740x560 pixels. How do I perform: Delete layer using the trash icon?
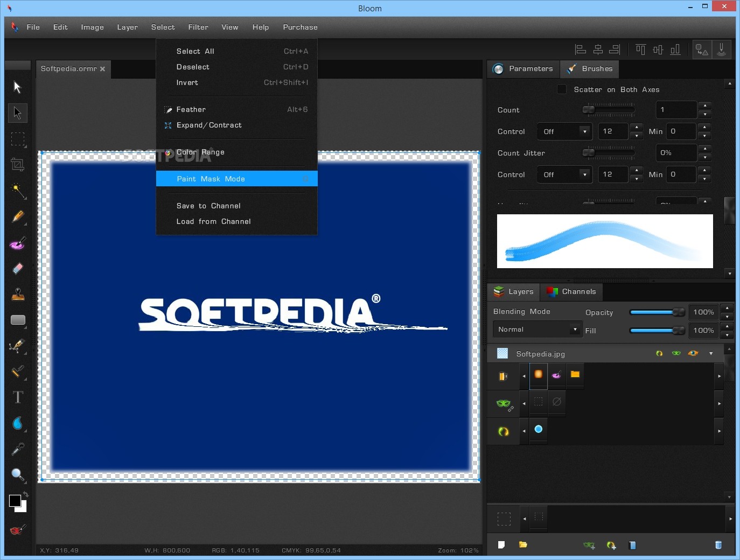pyautogui.click(x=718, y=545)
